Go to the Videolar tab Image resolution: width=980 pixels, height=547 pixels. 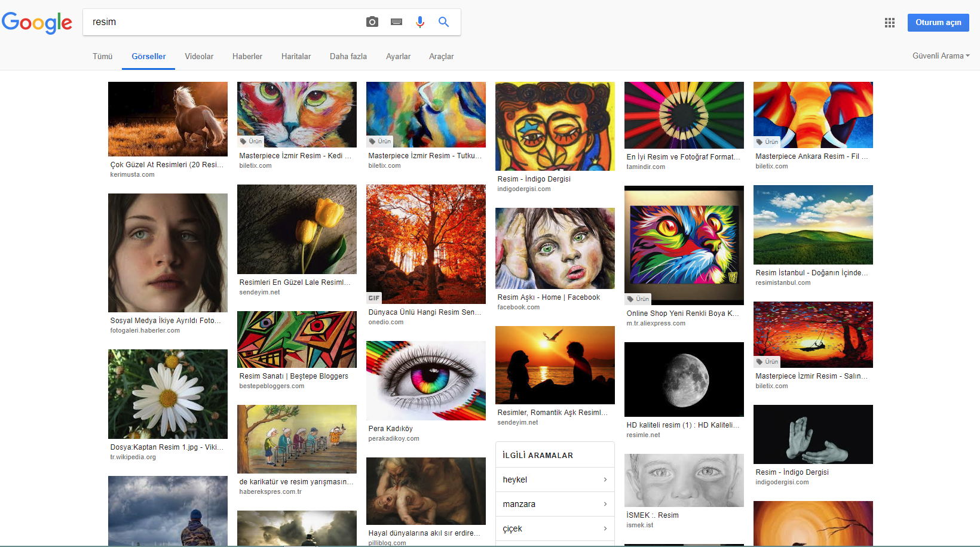(199, 57)
